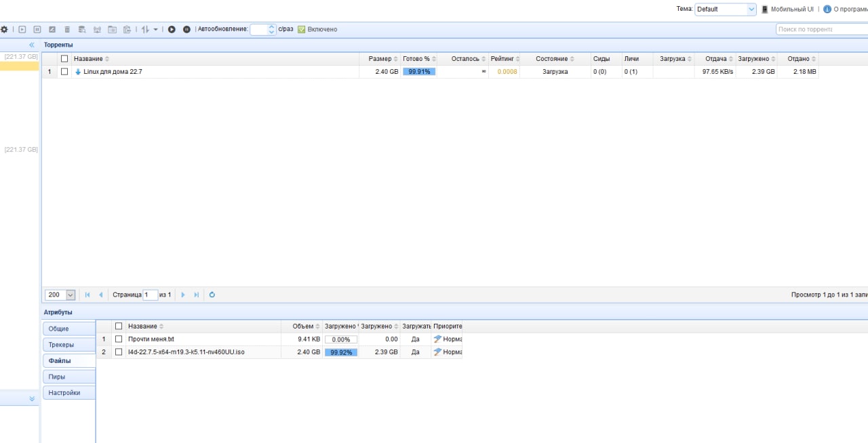
Task: Switch to the Трекеры tab
Action: click(68, 345)
